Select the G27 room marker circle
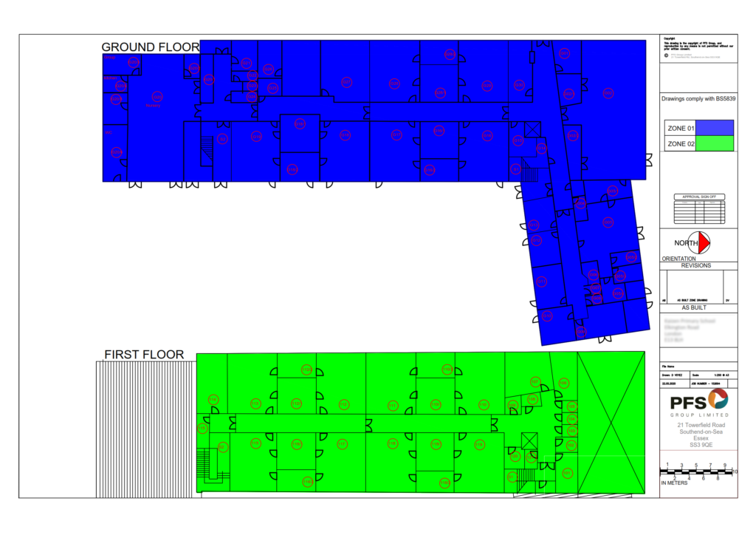 346,83
